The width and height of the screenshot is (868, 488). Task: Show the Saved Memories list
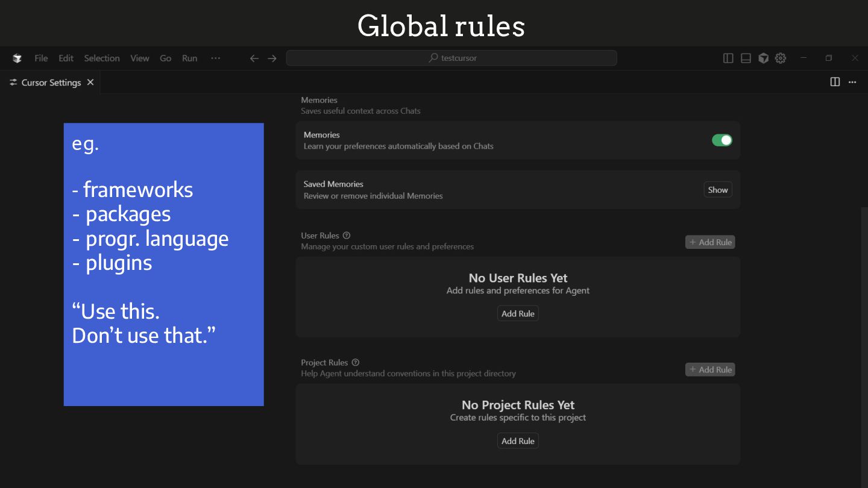tap(717, 190)
